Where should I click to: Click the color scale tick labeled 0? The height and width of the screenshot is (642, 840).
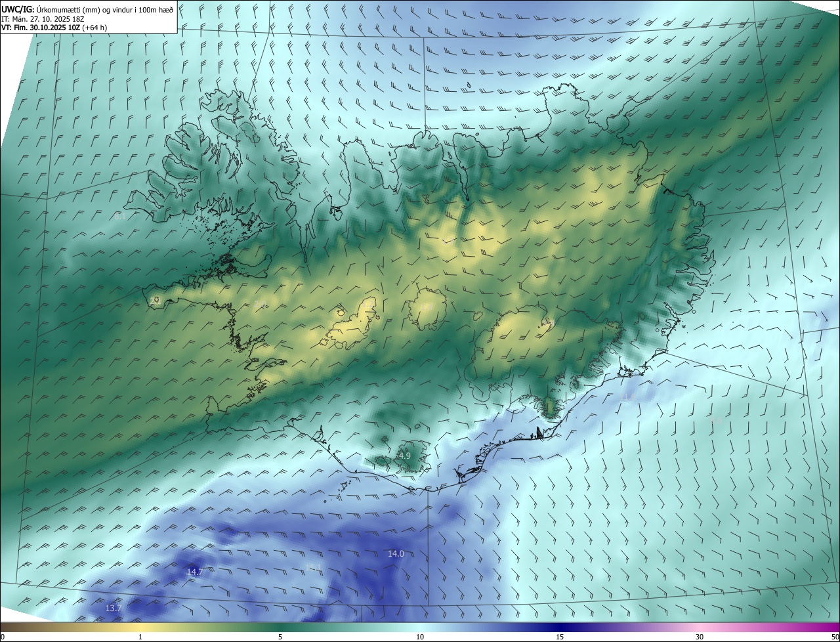3,637
